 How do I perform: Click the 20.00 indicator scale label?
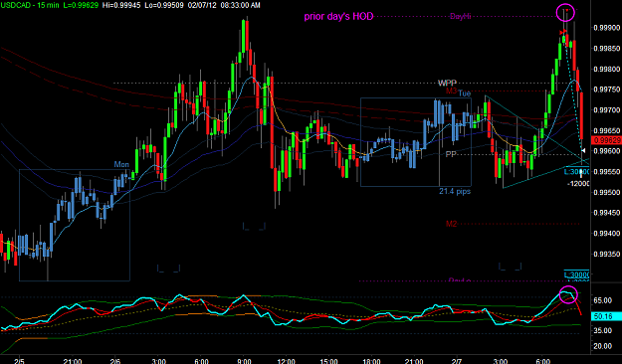click(x=602, y=346)
